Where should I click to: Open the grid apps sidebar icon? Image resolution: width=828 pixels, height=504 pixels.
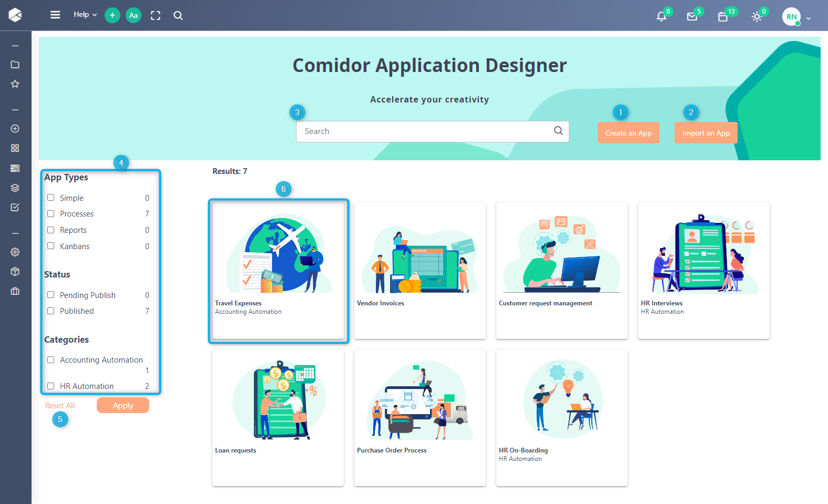(x=15, y=148)
